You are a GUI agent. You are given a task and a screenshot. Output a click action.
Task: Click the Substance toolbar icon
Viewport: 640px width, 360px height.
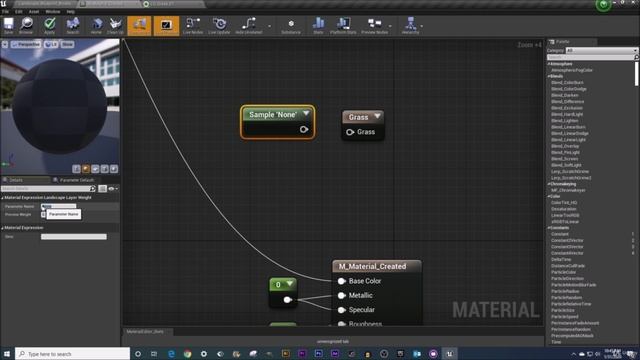point(291,26)
